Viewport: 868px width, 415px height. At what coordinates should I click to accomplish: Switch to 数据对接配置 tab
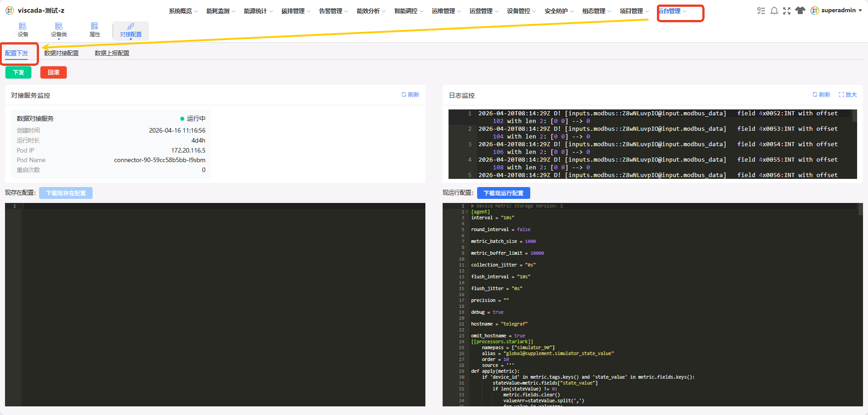[61, 54]
